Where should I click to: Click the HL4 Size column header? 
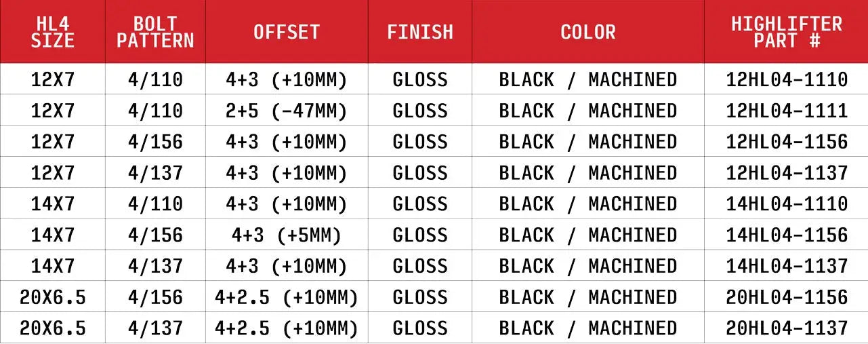click(52, 32)
